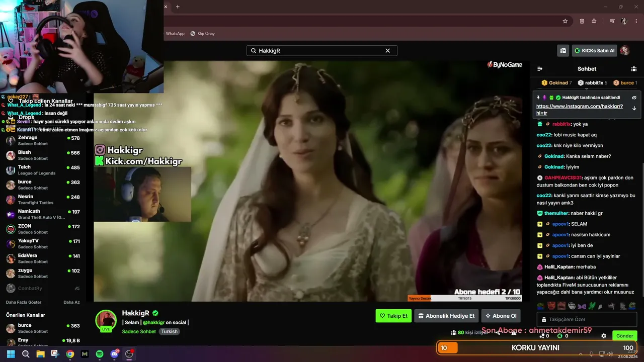Open the Blush channel in sidebar
This screenshot has height=362, width=644.
[43, 155]
